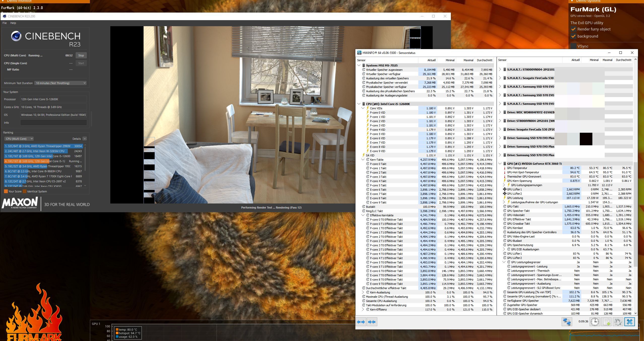Image resolution: width=644 pixels, height=341 pixels.
Task: Click the GPU Lüfter1 fan icon
Action: (x=504, y=189)
